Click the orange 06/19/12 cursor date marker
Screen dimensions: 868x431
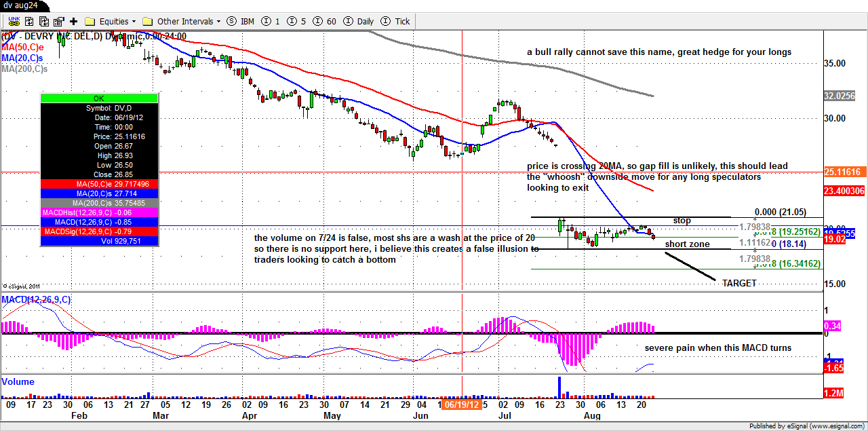point(462,403)
